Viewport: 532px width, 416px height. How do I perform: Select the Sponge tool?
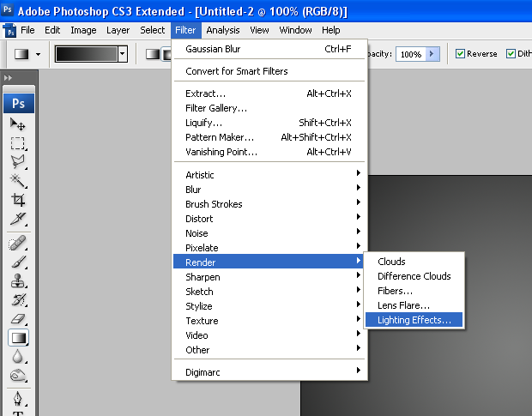pos(18,376)
